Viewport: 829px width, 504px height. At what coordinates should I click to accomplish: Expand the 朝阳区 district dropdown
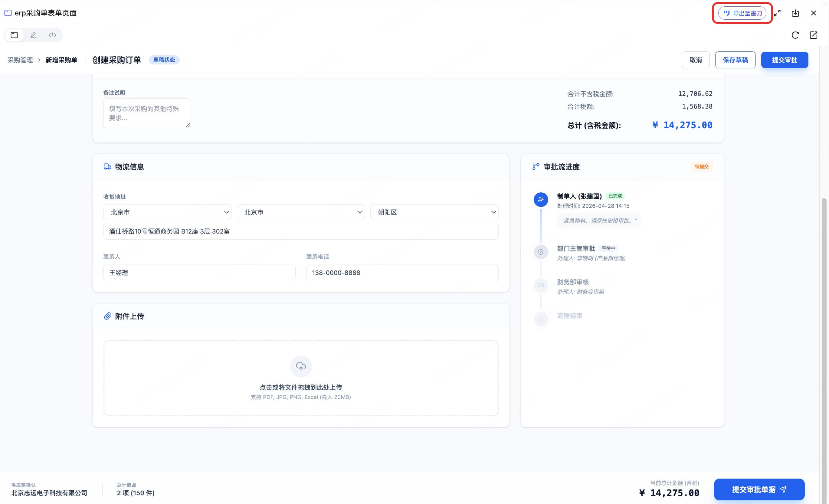(434, 212)
